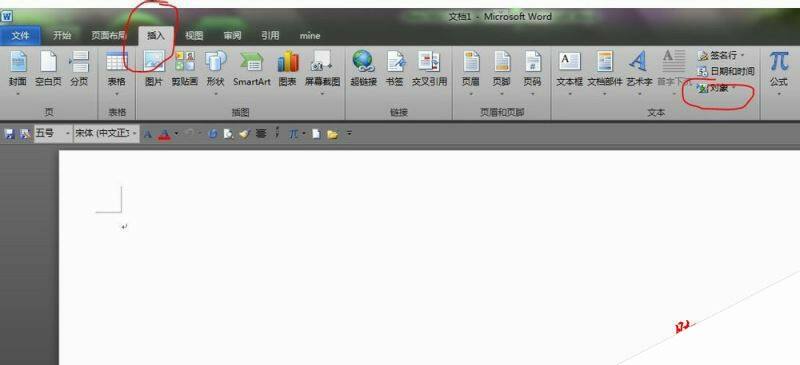This screenshot has height=365, width=800.
Task: Click the second save-as icon in quick access toolbar
Action: [x=25, y=134]
